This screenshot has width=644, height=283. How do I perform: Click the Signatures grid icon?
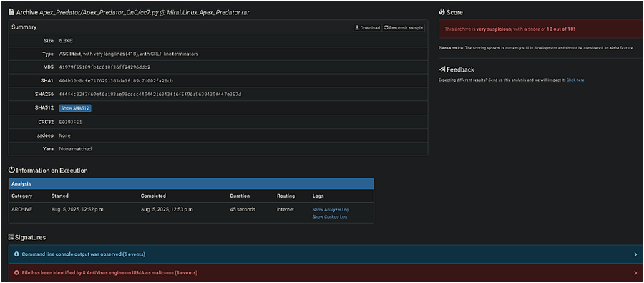click(x=11, y=237)
